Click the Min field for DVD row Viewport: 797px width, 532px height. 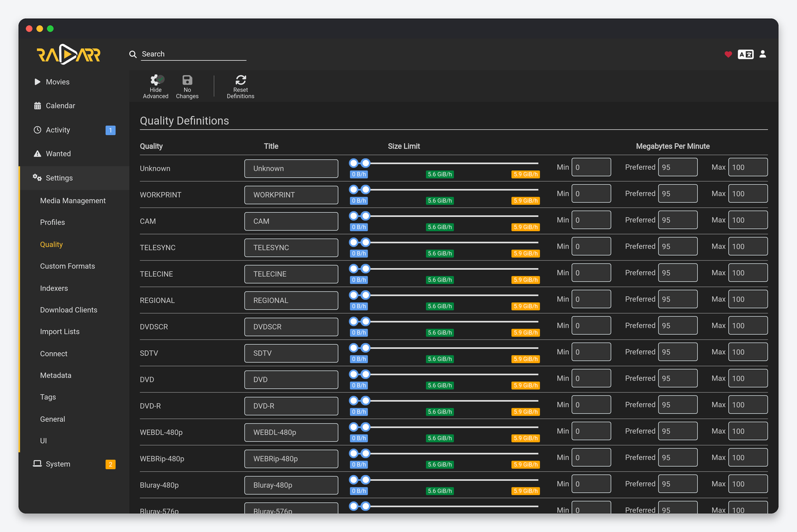(591, 378)
